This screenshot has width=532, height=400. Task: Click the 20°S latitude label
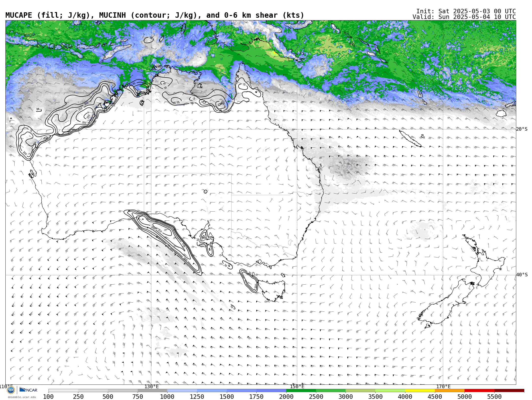(522, 129)
